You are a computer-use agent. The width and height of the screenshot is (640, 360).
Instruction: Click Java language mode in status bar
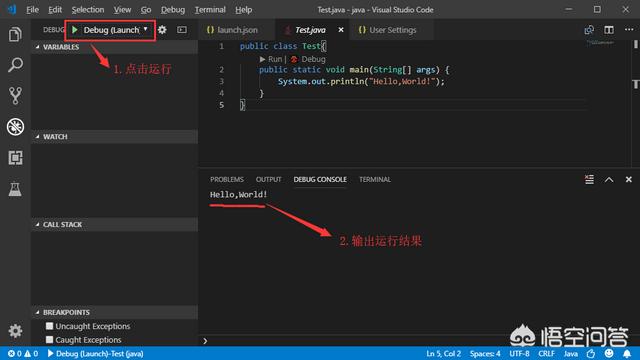click(x=571, y=353)
